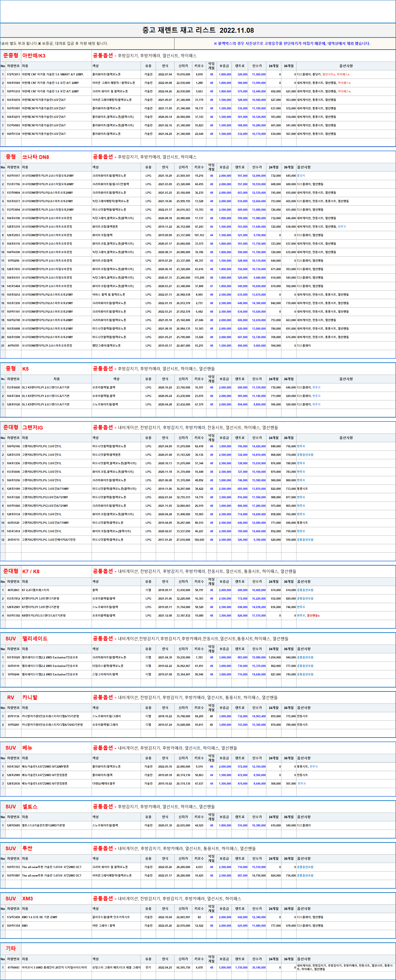
Task: Select plate number cell '101호9529'
Action: [13, 657]
